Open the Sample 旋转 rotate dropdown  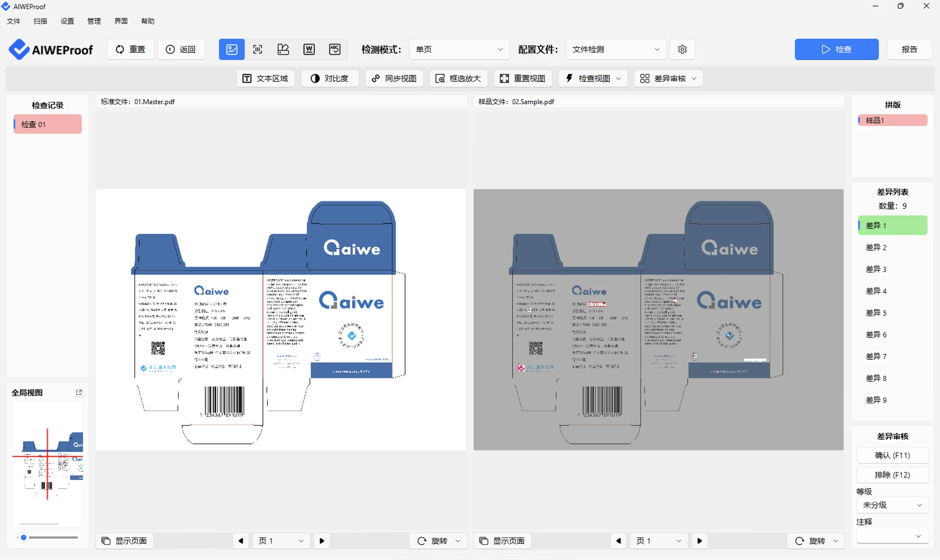tap(816, 541)
